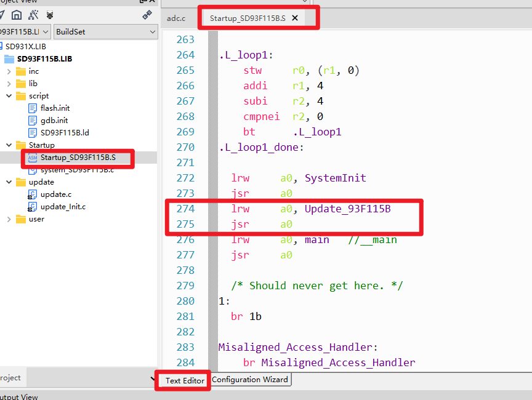Open update_Init.c in the project tree
532x400 pixels.
tap(63, 207)
